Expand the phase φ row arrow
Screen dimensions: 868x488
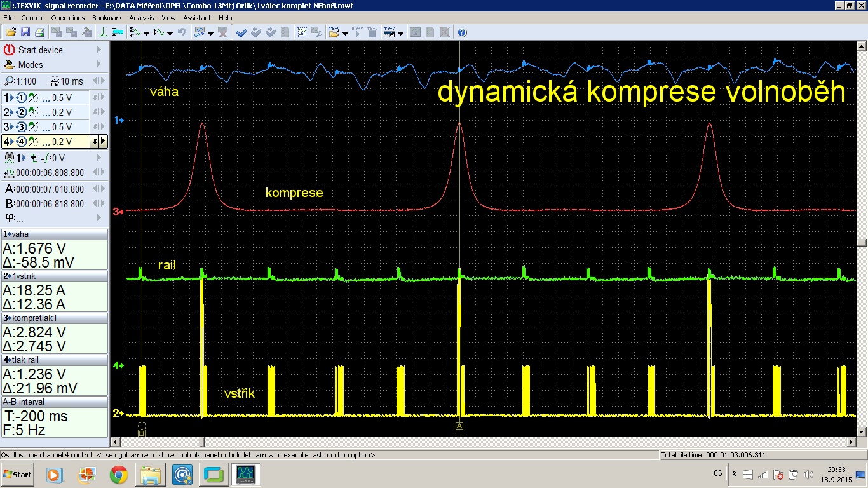pyautogui.click(x=99, y=218)
